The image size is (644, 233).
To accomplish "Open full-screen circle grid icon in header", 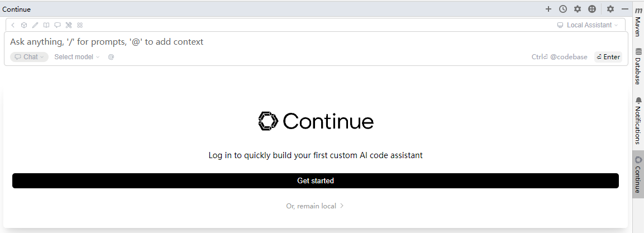I will pos(592,9).
